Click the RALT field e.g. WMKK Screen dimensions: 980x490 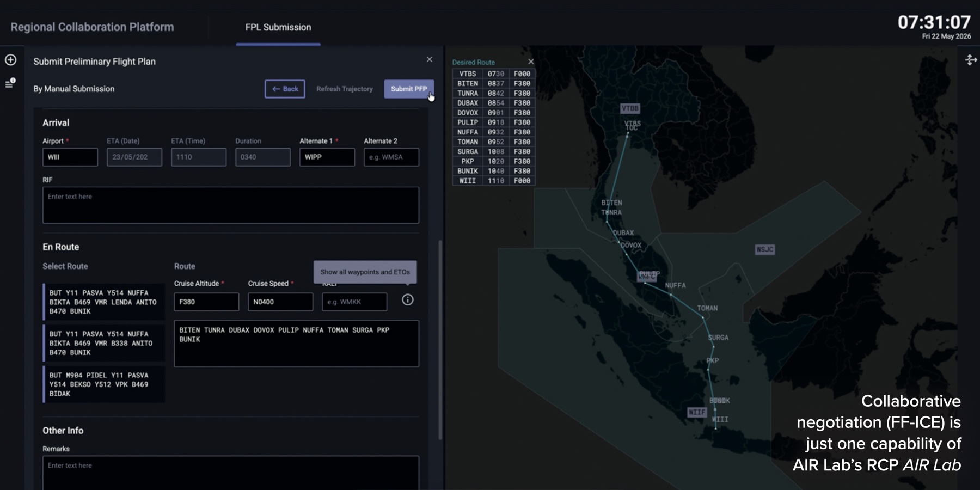coord(354,302)
